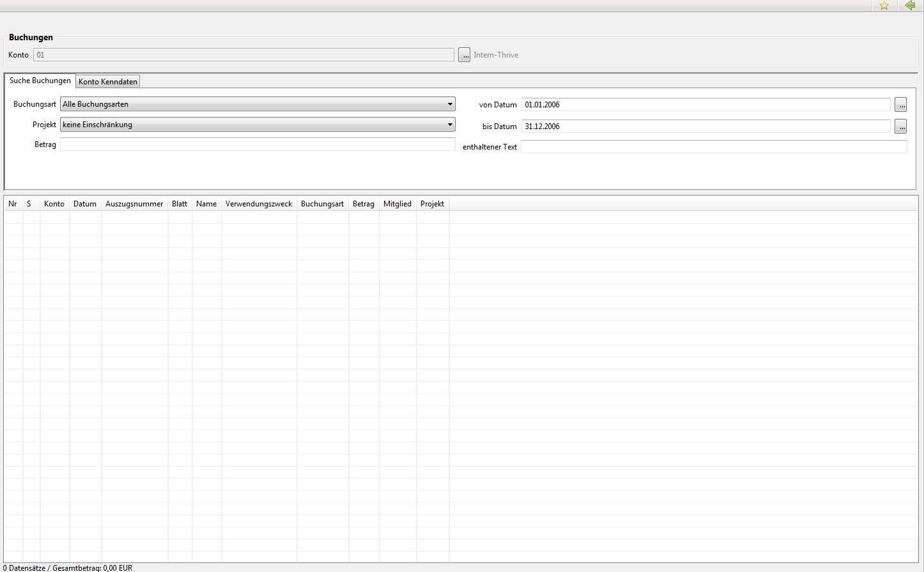Click the star bookmark icon
924x572 pixels.
click(884, 6)
